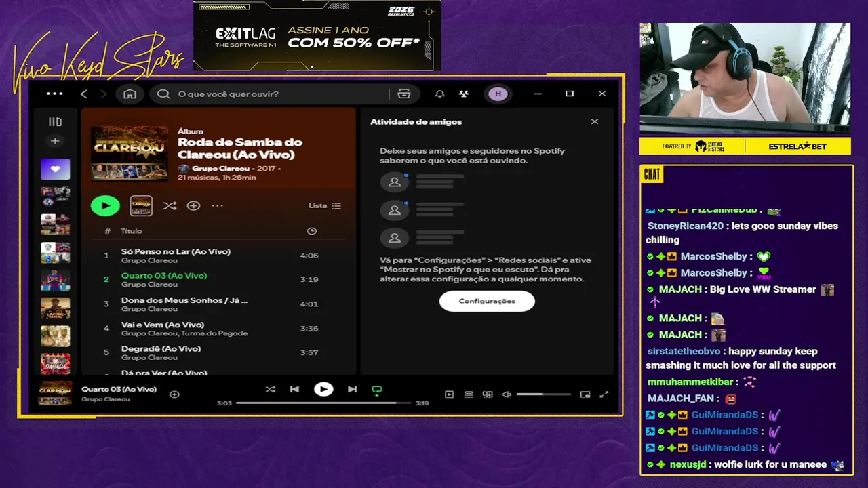The height and width of the screenshot is (488, 868).
Task: Create a playlist with sidebar plus button
Action: coord(55,141)
